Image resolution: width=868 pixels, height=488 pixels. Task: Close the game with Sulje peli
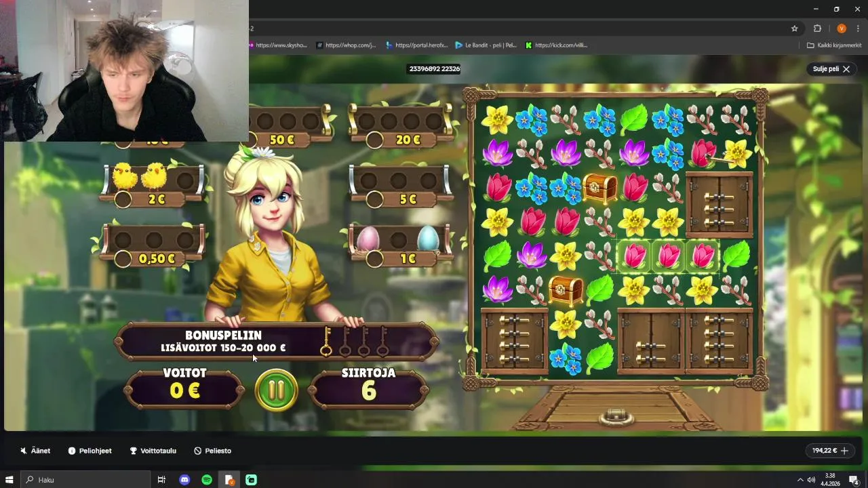pyautogui.click(x=831, y=69)
